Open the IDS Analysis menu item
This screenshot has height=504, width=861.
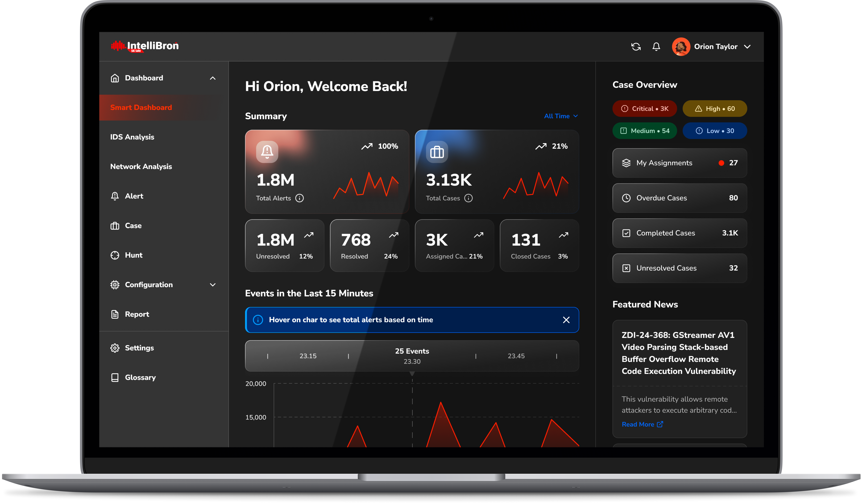point(132,137)
